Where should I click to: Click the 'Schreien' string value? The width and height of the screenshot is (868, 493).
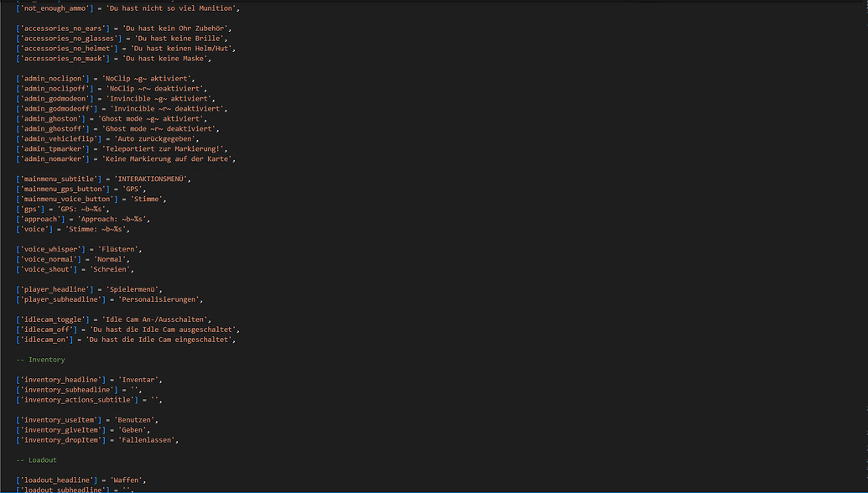[133, 269]
